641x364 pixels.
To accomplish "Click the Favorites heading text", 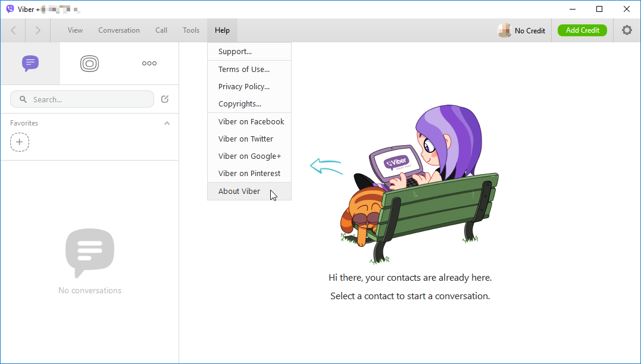I will coord(24,123).
